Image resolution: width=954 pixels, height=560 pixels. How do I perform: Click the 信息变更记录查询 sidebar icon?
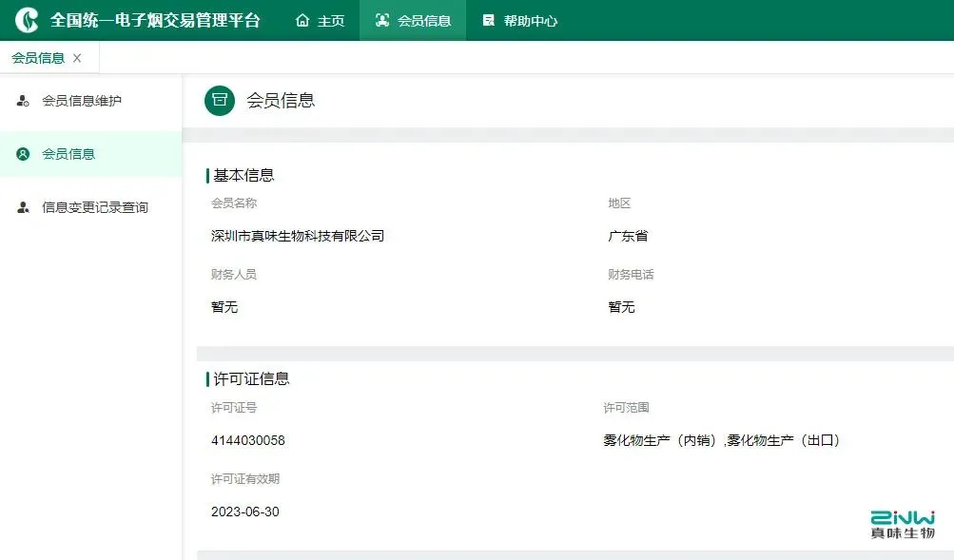pos(21,206)
